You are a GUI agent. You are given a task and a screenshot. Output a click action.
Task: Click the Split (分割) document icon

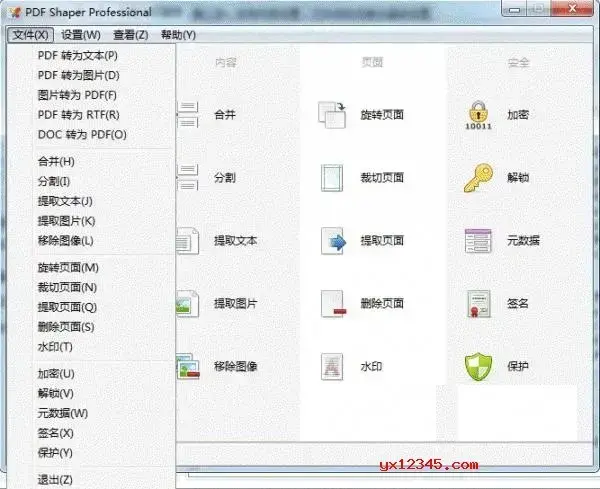point(188,177)
